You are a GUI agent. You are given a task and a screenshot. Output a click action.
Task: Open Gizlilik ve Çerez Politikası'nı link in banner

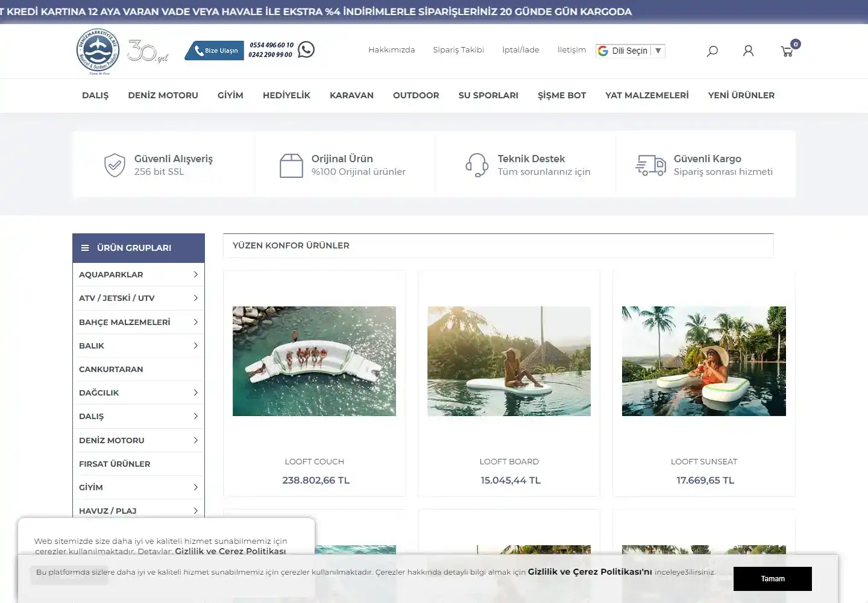[590, 572]
